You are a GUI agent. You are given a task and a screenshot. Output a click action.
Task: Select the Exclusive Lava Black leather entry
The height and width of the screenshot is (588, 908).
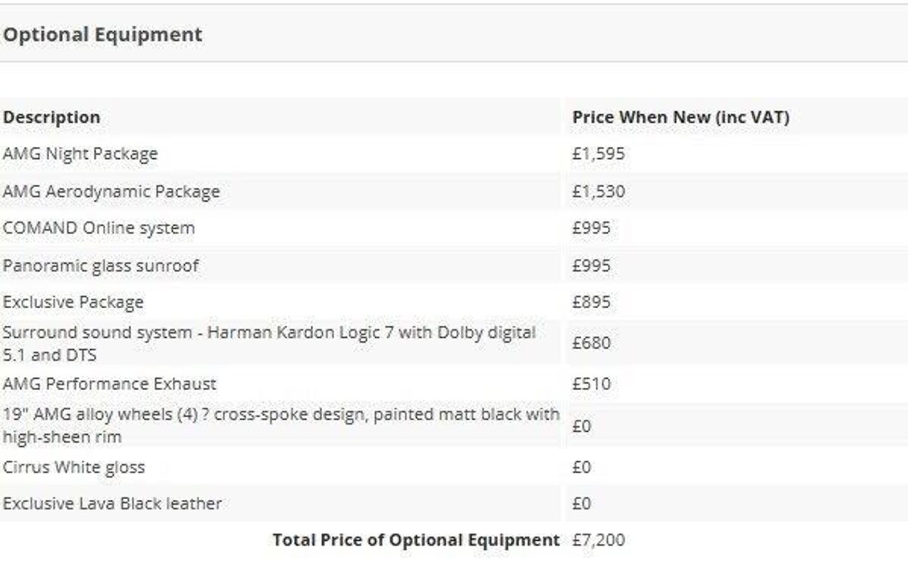point(112,504)
